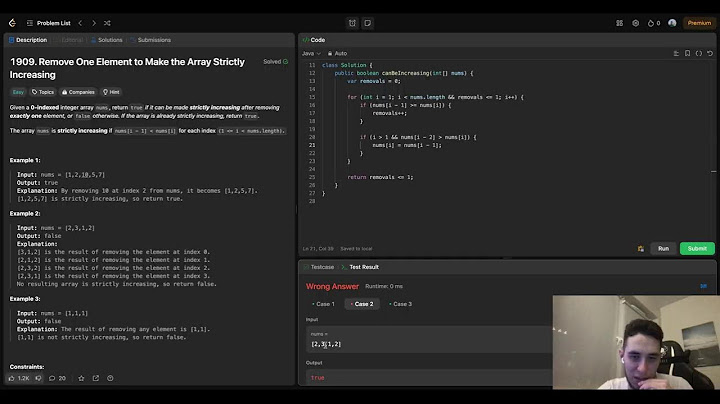Reset code with the revert arrow icon
Viewport: 720px width, 404px height.
710,53
